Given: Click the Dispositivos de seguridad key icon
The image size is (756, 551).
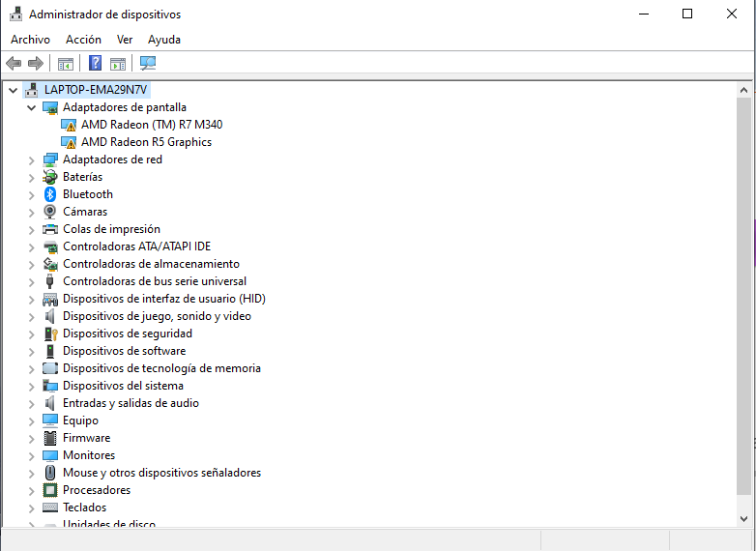Looking at the screenshot, I should [x=50, y=333].
